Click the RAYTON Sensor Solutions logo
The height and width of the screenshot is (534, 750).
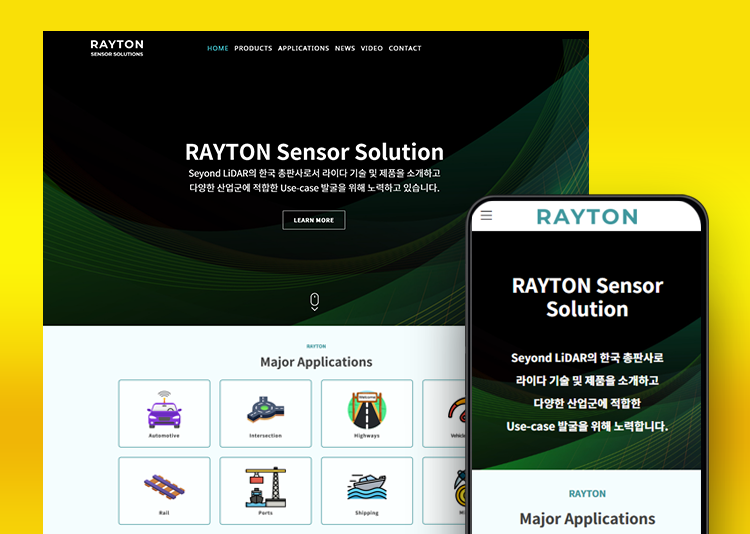[117, 48]
